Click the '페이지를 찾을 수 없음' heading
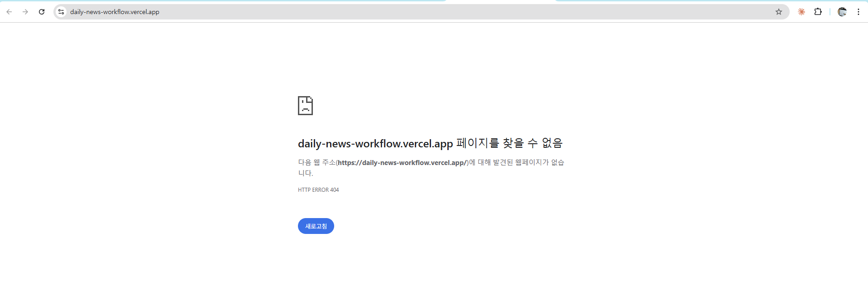The height and width of the screenshot is (282, 868). pos(509,143)
